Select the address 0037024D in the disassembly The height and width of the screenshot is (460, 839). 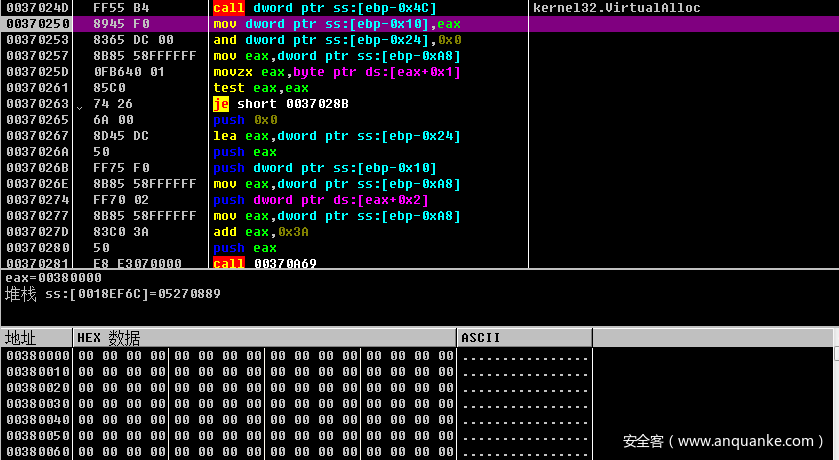point(37,8)
